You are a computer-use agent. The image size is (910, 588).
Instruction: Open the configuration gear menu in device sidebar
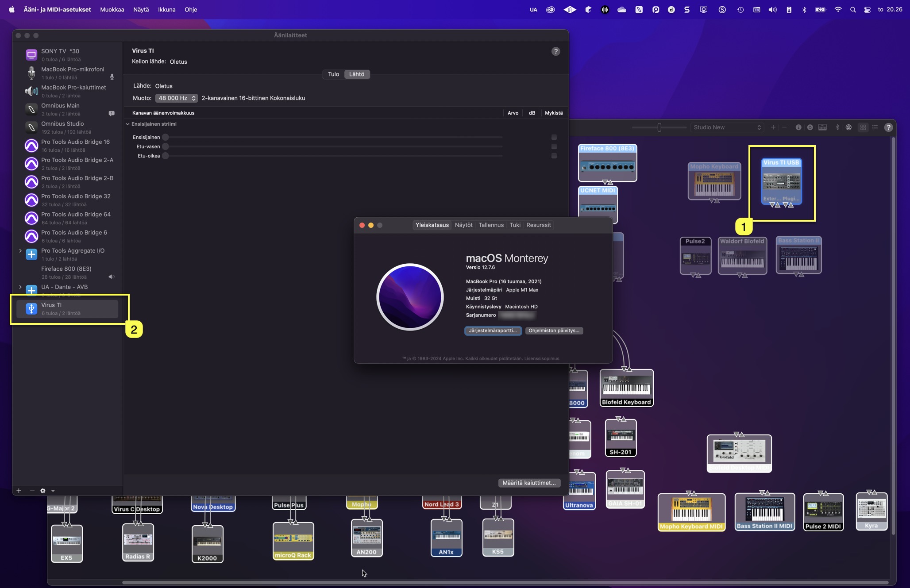click(42, 491)
